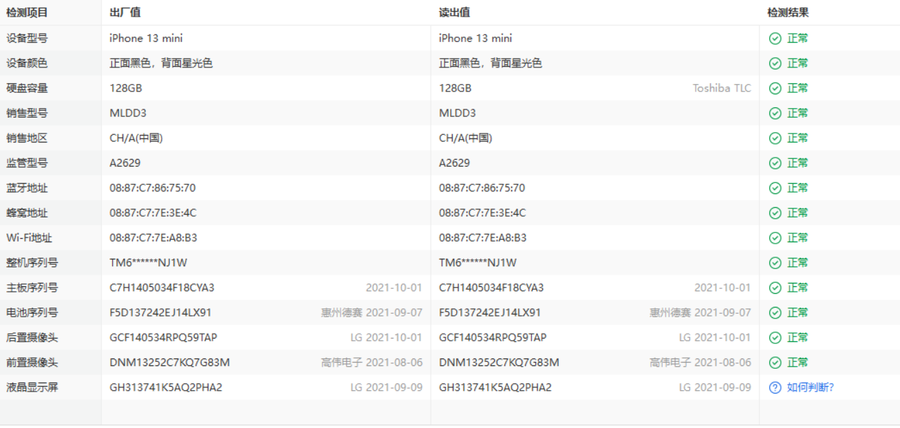Click the 蓝牙地址 row label
This screenshot has width=900, height=428.
pyautogui.click(x=27, y=188)
